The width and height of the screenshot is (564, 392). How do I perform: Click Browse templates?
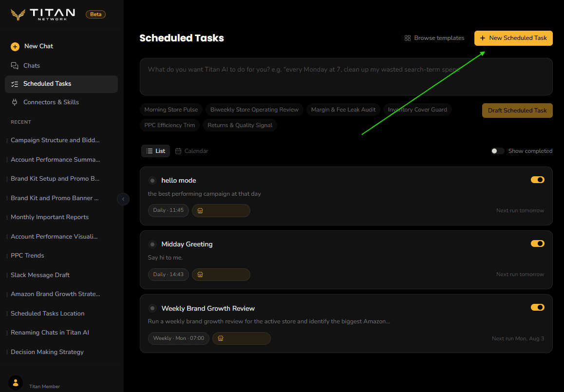[434, 38]
